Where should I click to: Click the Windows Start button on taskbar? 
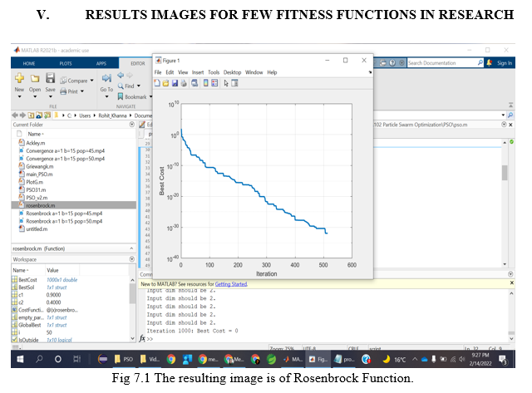[x=20, y=359]
